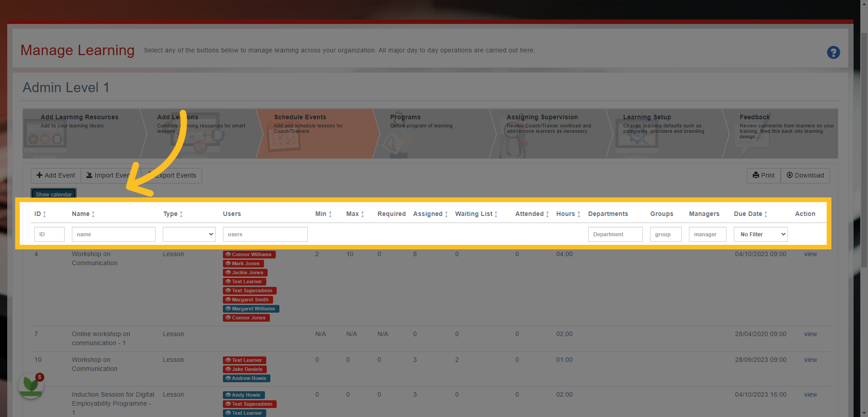Focus the manager filter field
Viewport: 868px width, 417px height.
[708, 234]
